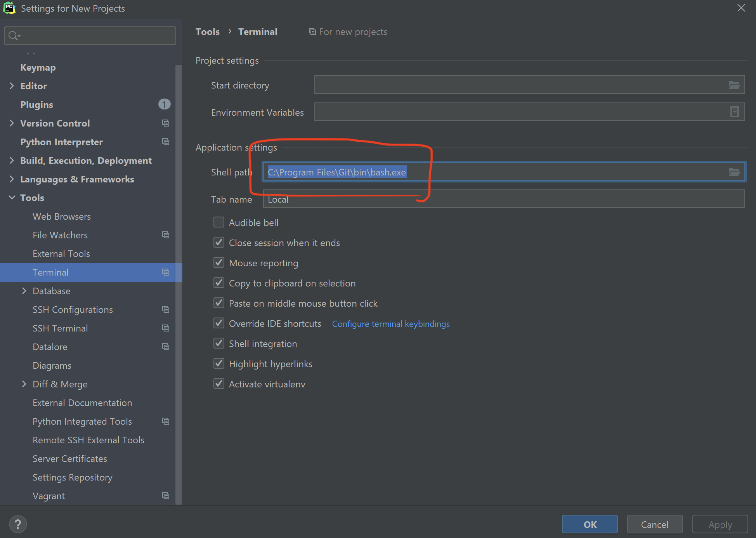Enable the Audible bell checkbox
The width and height of the screenshot is (756, 538).
tap(219, 222)
